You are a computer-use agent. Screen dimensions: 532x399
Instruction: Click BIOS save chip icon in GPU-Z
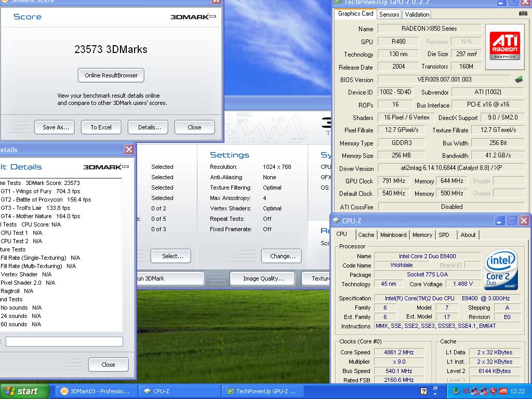519,79
